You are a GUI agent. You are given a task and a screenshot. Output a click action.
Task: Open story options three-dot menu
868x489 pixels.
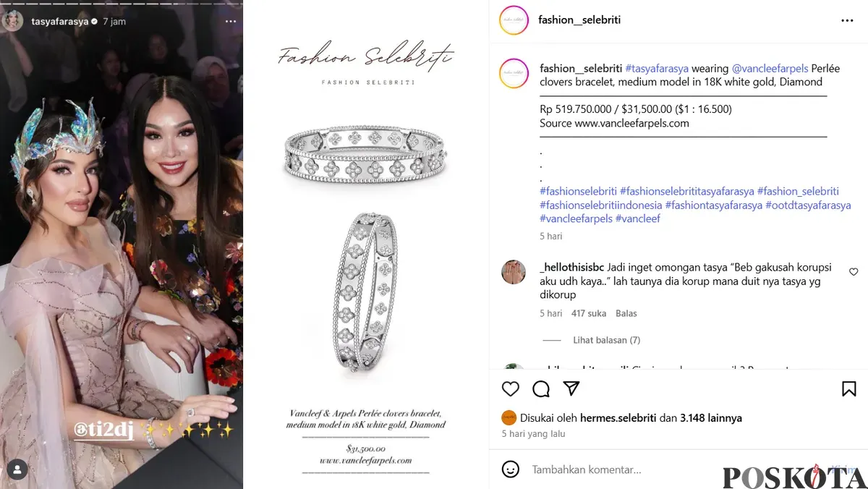[x=230, y=22]
